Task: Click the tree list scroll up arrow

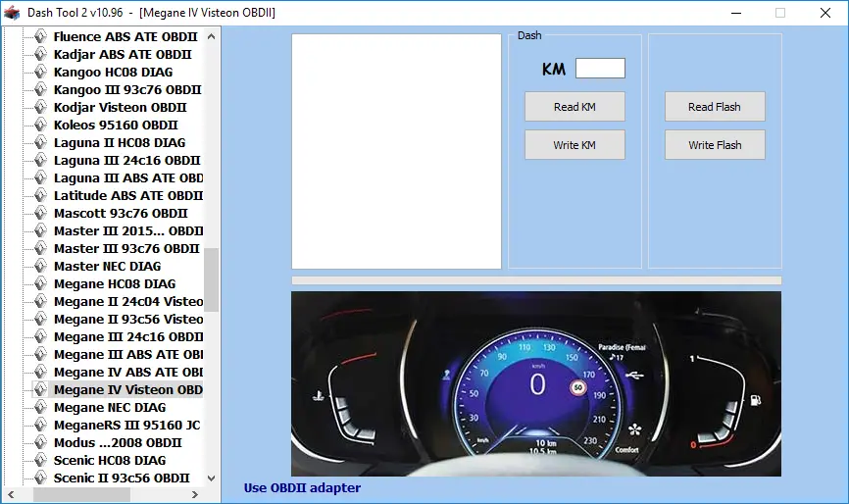Action: 211,36
